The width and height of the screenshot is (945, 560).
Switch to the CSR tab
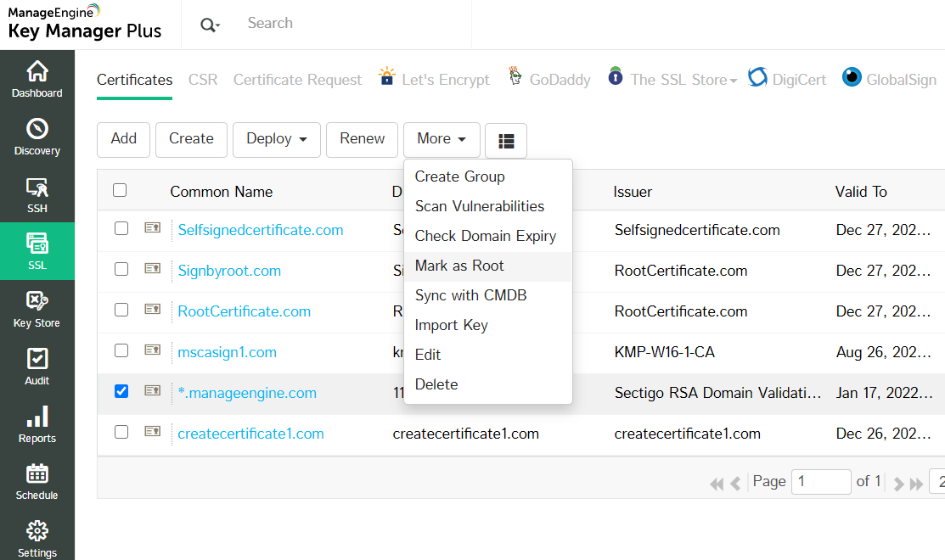click(x=203, y=80)
